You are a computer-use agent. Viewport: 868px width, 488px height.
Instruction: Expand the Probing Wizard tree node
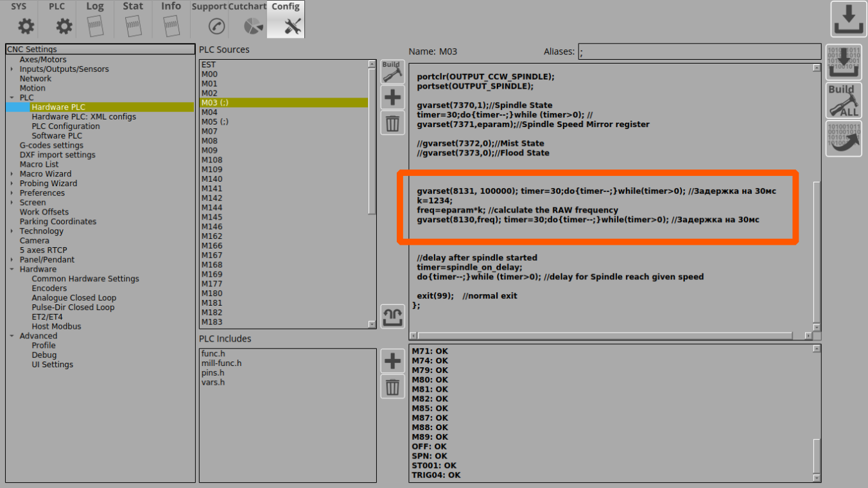click(12, 184)
